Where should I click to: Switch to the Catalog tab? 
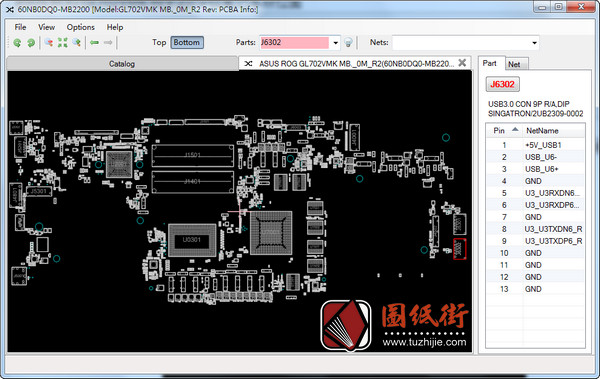pyautogui.click(x=122, y=64)
